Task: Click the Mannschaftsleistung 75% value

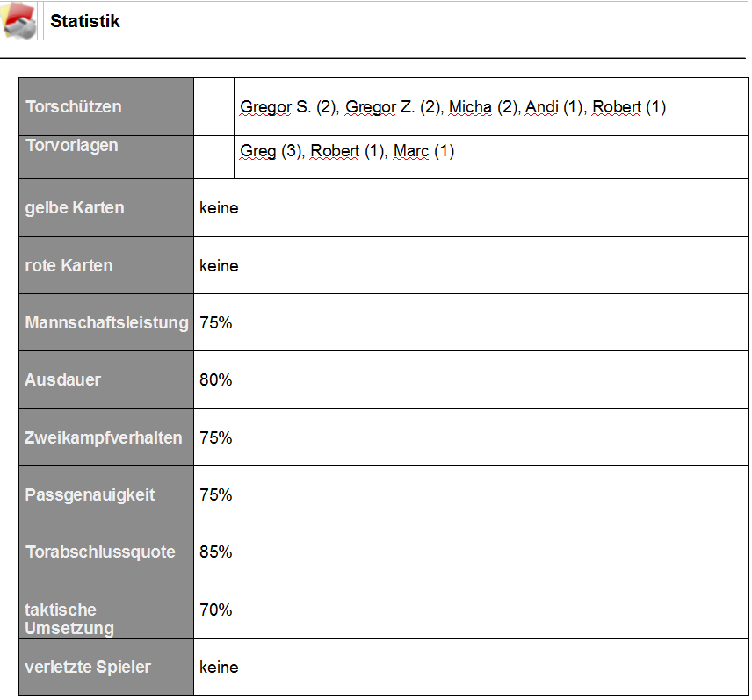Action: click(216, 322)
